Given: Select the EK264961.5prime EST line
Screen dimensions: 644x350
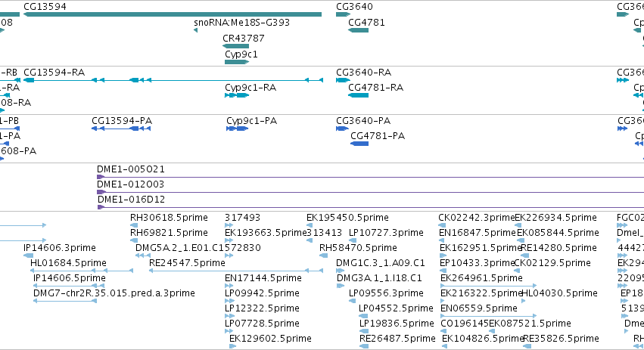Looking at the screenshot, I should [x=488, y=286].
